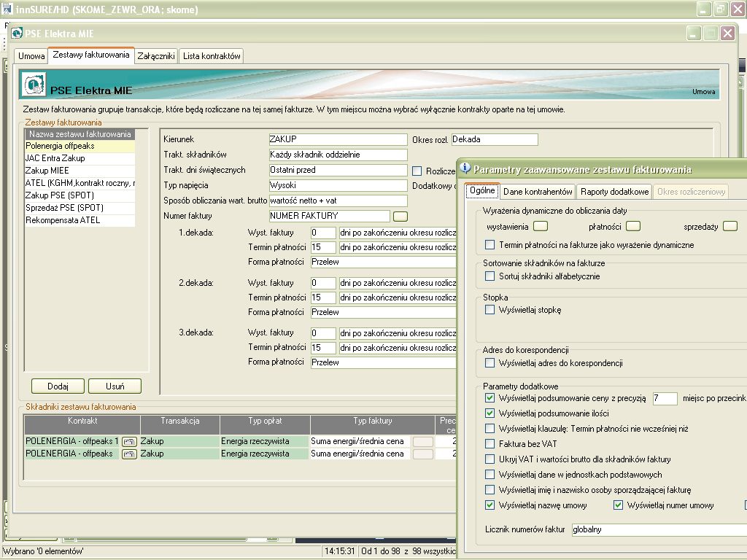This screenshot has width=747, height=560.
Task: Open Trakt. dni świątecznych Ostatni przed field
Action: coord(338,170)
